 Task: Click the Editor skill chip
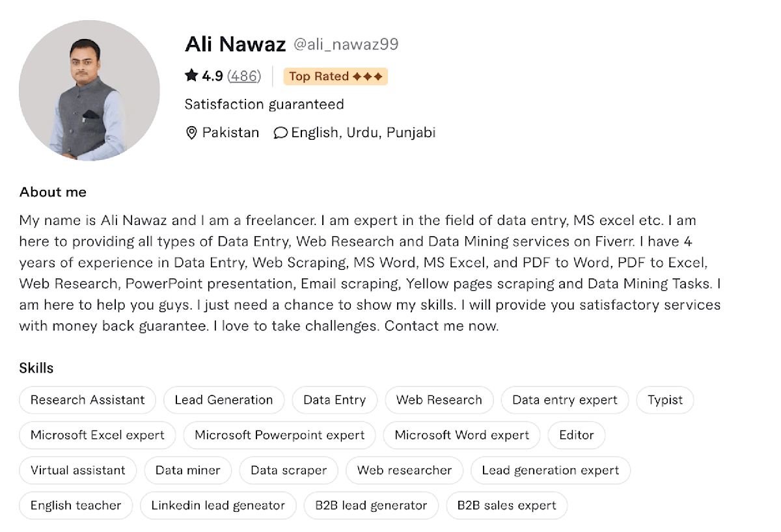[576, 435]
